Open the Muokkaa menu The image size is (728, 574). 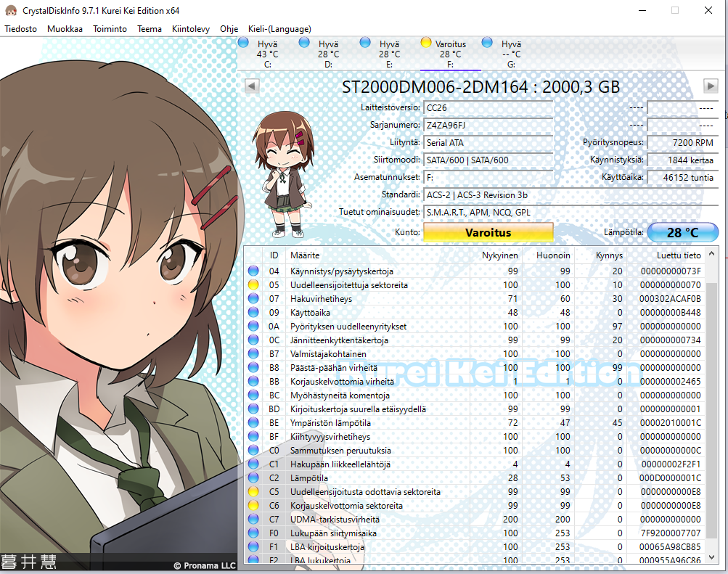(65, 29)
